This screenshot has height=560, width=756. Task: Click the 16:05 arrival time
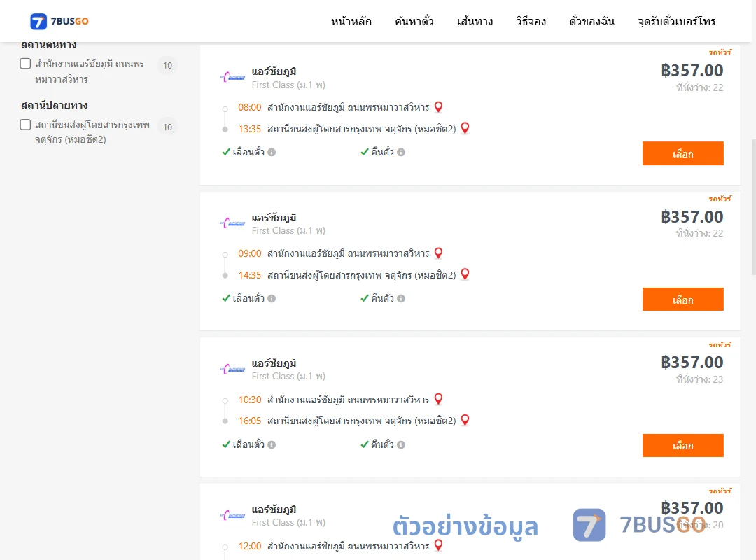(x=250, y=421)
